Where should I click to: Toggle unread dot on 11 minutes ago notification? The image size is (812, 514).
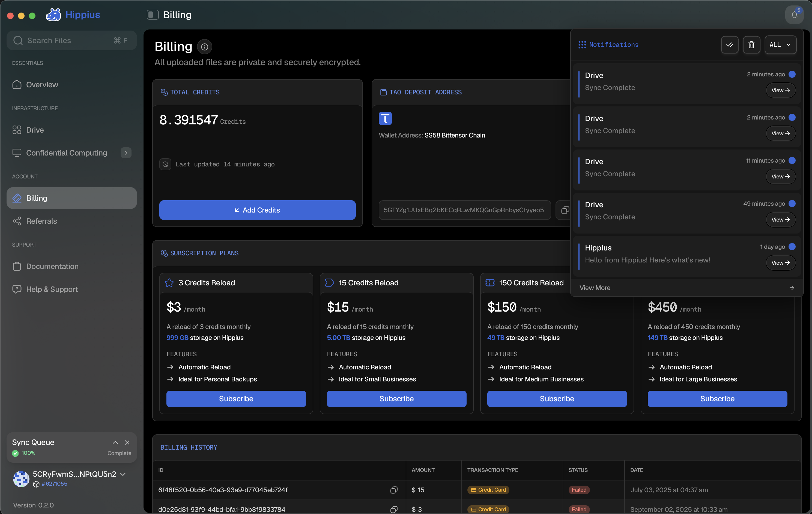(x=792, y=160)
